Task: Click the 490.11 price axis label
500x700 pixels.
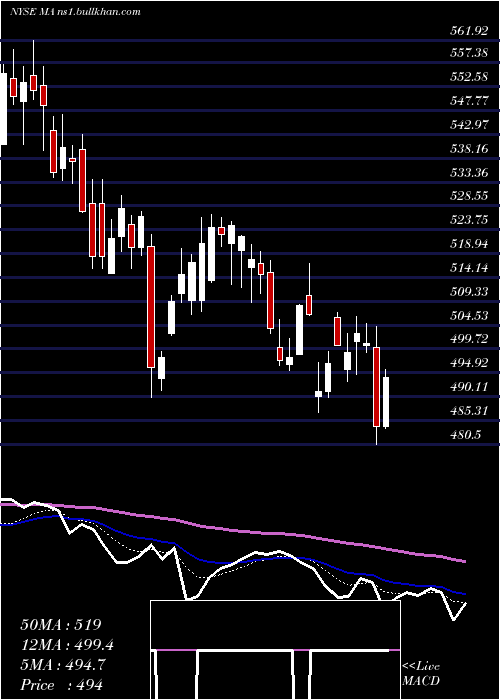Action: point(468,387)
